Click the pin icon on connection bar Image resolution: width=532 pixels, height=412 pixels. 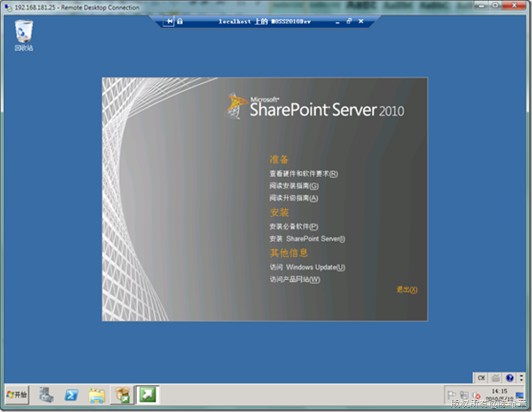[x=169, y=21]
